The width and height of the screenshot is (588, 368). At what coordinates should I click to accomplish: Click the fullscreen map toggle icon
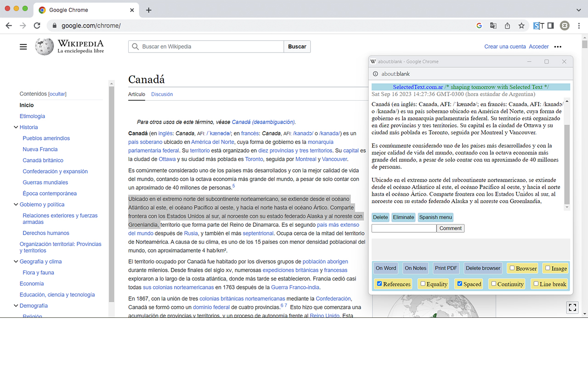[572, 307]
